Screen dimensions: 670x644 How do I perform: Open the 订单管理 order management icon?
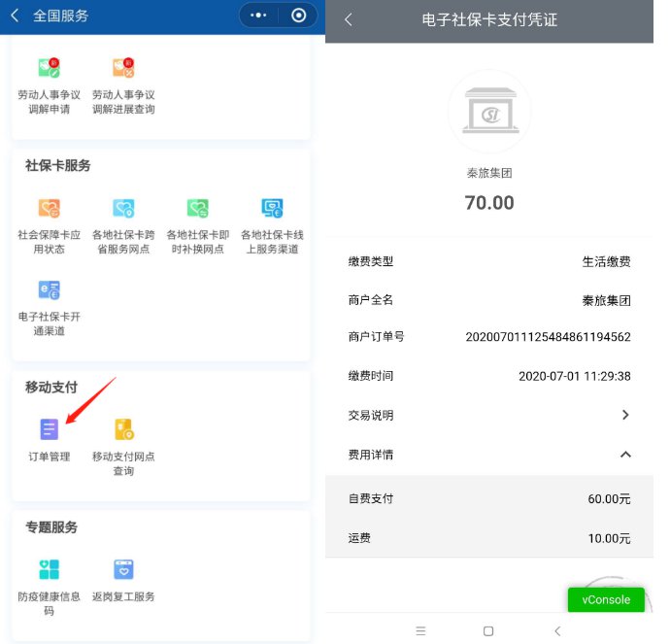[x=50, y=429]
